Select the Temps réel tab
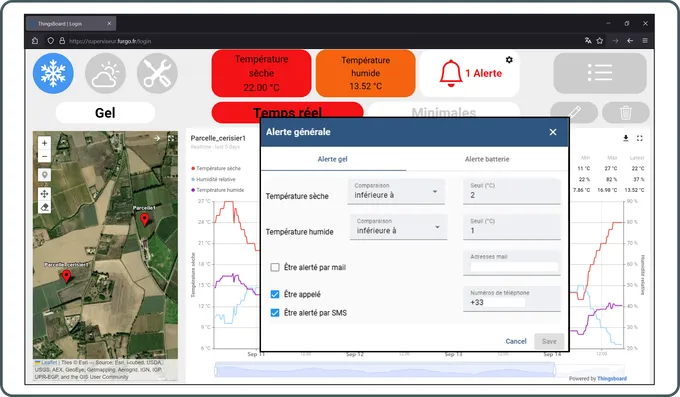This screenshot has height=397, width=680. 288,113
